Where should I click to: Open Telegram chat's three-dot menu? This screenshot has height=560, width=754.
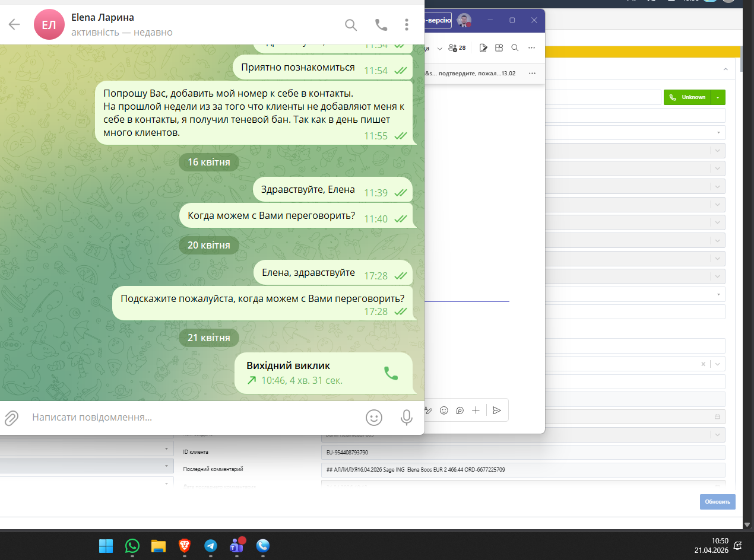tap(407, 24)
